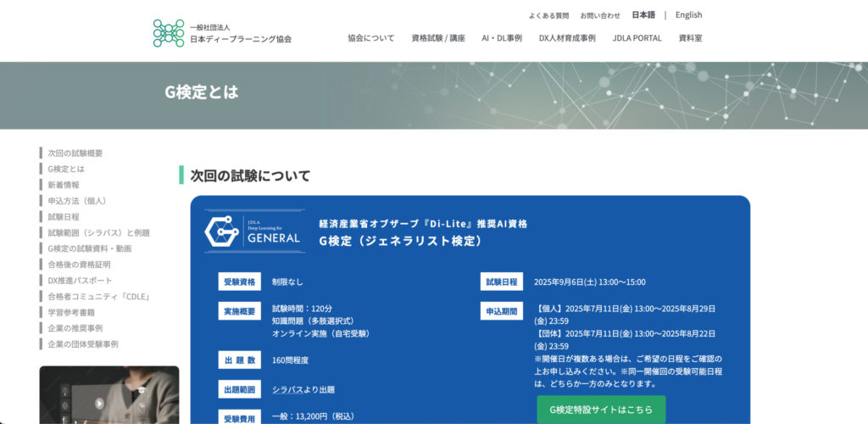
Task: Open 合格者コミュニティ「CDLE」 sidebar link
Action: [x=99, y=297]
